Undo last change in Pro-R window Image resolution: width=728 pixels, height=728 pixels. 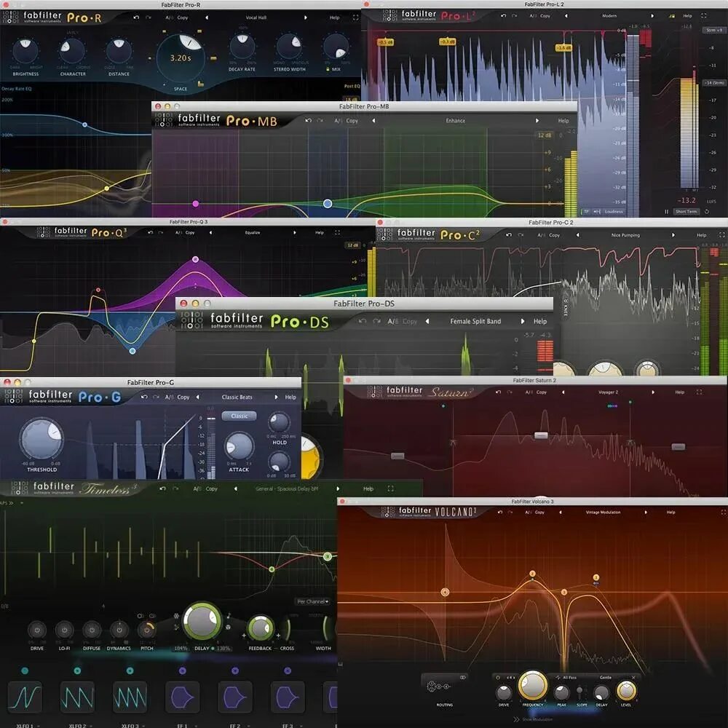click(136, 17)
